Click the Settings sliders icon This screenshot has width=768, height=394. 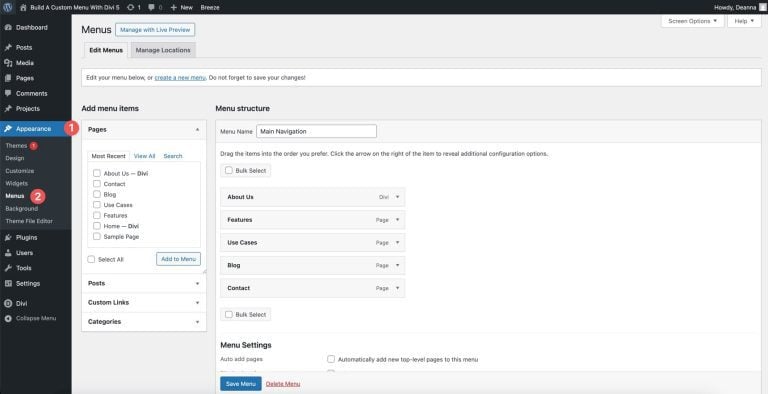(8, 283)
